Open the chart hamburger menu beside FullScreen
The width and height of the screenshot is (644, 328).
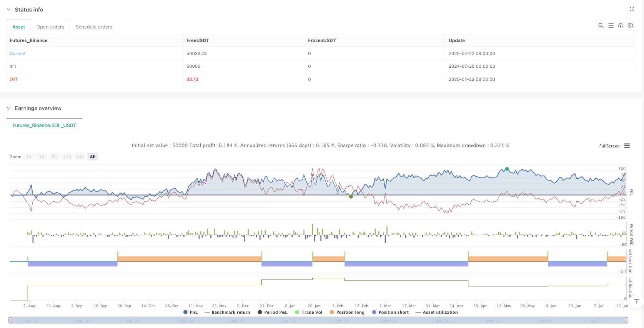click(627, 146)
